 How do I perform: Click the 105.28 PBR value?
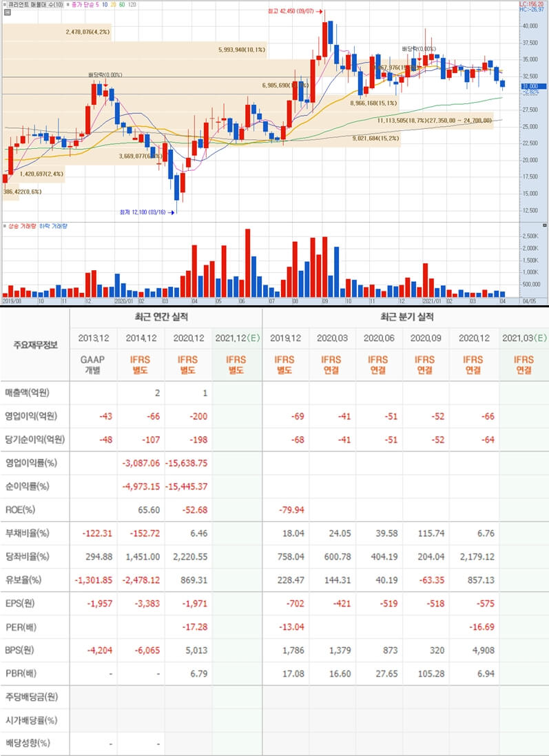(431, 673)
